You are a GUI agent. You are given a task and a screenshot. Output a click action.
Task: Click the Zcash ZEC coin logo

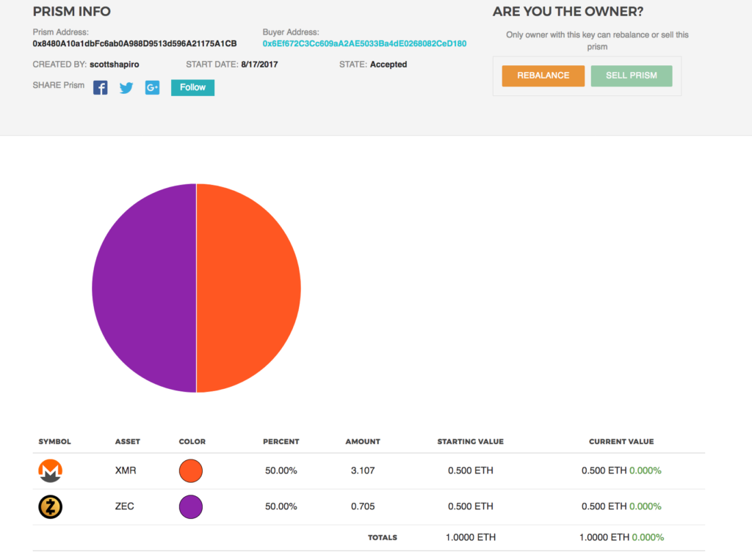[50, 506]
